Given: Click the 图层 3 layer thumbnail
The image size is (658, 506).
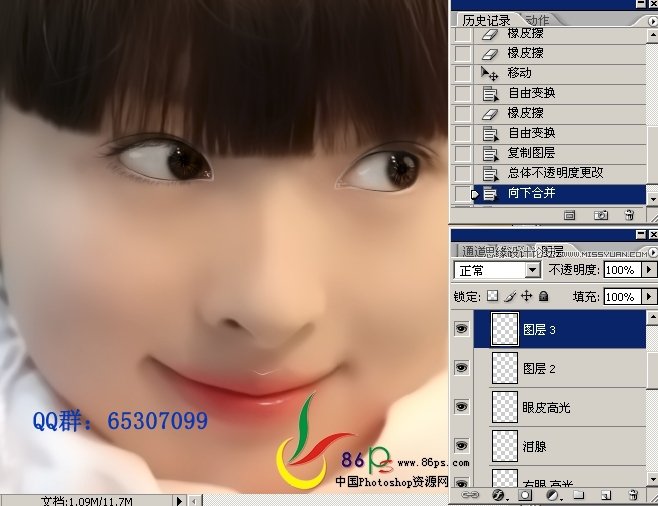Looking at the screenshot, I should click(505, 329).
